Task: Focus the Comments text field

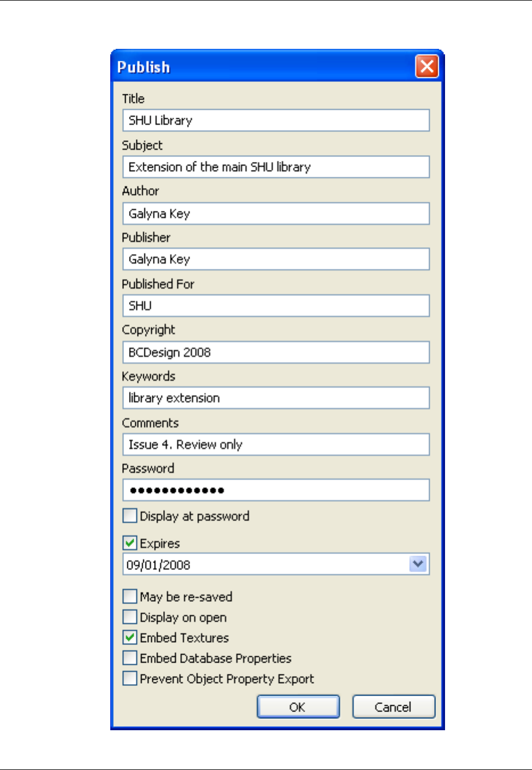Action: 276,444
